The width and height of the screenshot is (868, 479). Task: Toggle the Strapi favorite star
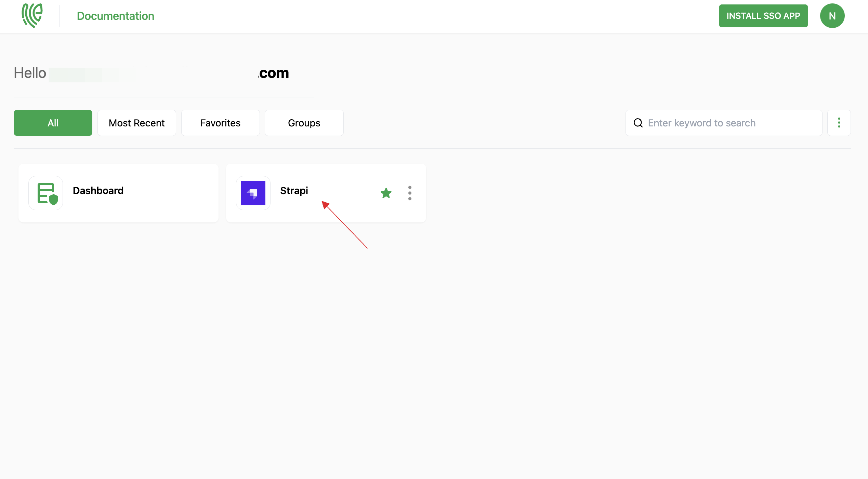click(x=386, y=193)
